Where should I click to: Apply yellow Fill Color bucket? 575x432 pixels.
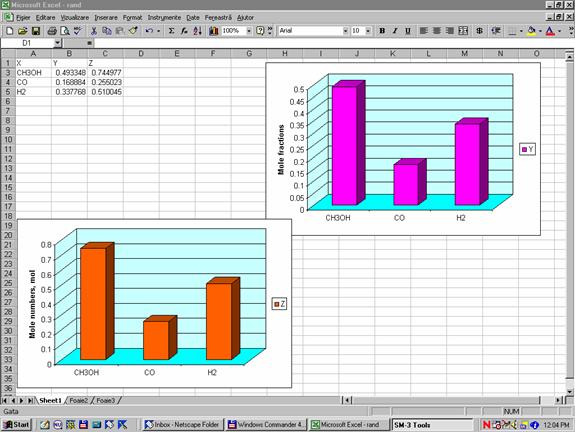pyautogui.click(x=531, y=31)
